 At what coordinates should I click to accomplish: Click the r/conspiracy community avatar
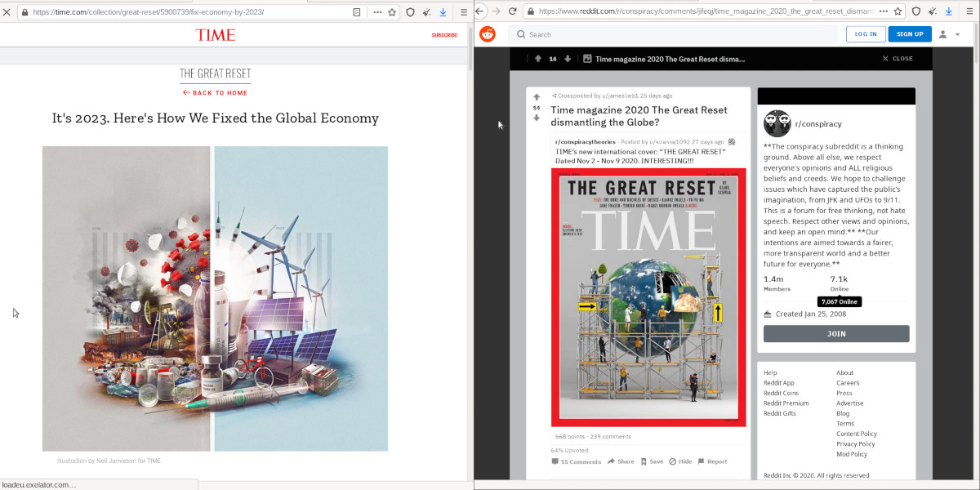click(x=777, y=123)
